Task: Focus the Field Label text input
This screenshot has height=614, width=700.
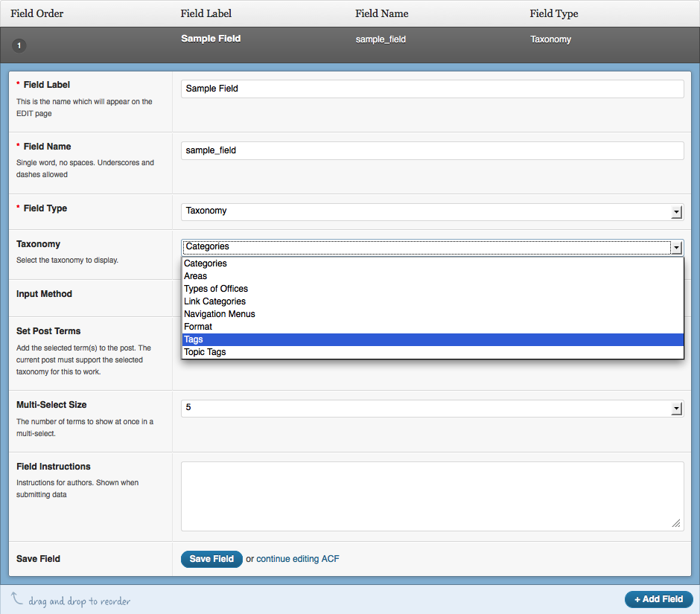Action: [432, 89]
